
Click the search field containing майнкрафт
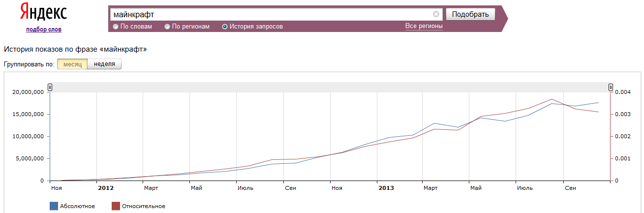tap(276, 14)
